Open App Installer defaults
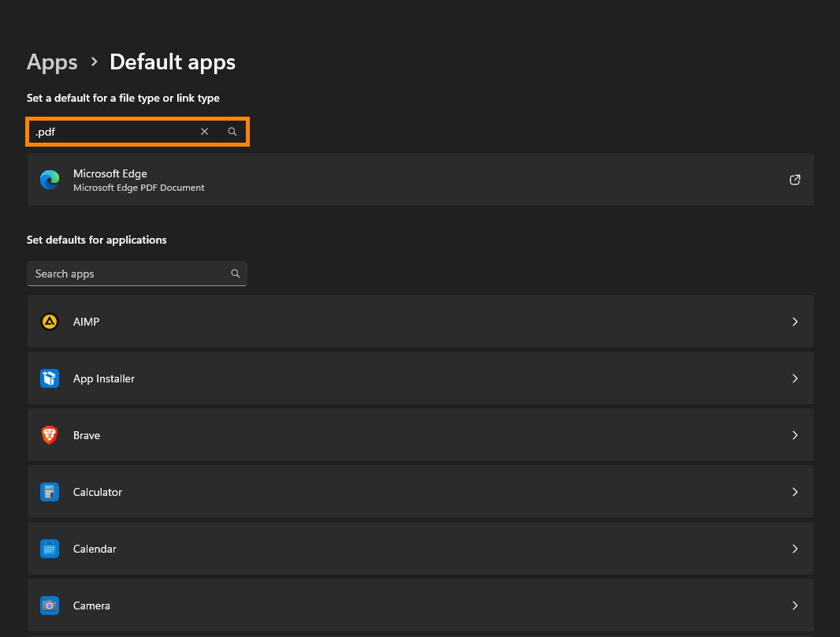The height and width of the screenshot is (637, 840). coord(421,378)
